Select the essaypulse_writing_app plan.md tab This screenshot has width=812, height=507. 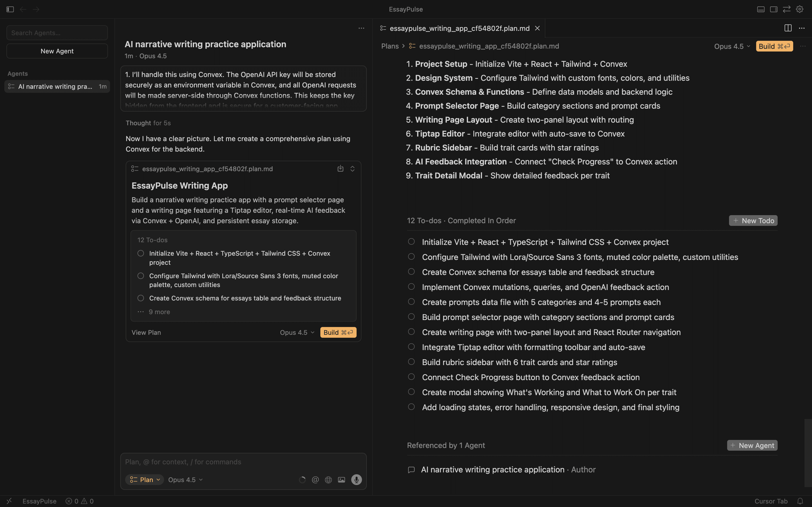click(x=459, y=28)
